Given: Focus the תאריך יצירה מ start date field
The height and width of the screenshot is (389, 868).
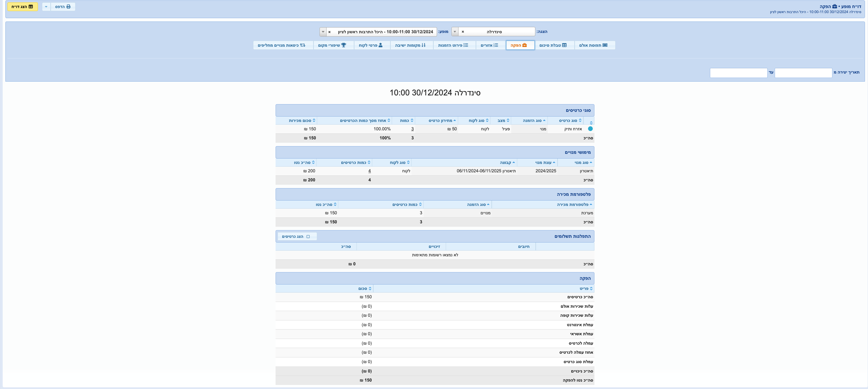Looking at the screenshot, I should [803, 73].
